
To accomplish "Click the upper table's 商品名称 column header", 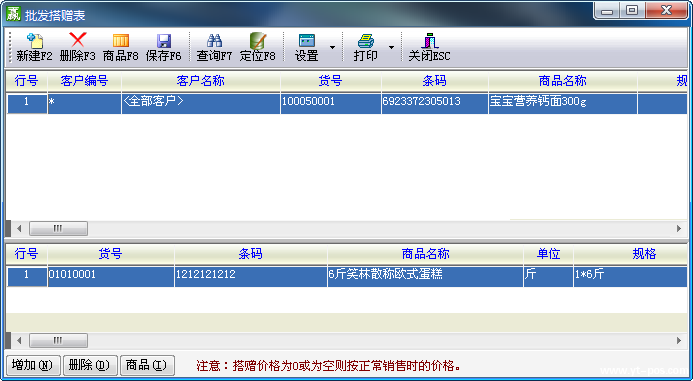I will tap(563, 81).
